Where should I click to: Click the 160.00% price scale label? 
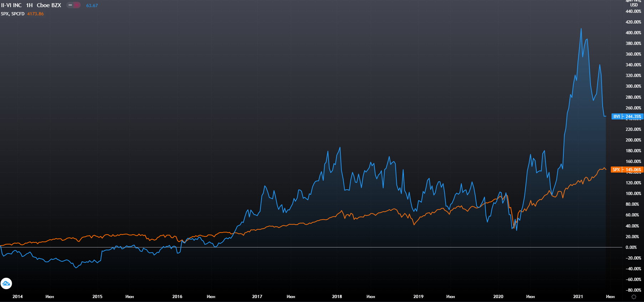pos(633,162)
